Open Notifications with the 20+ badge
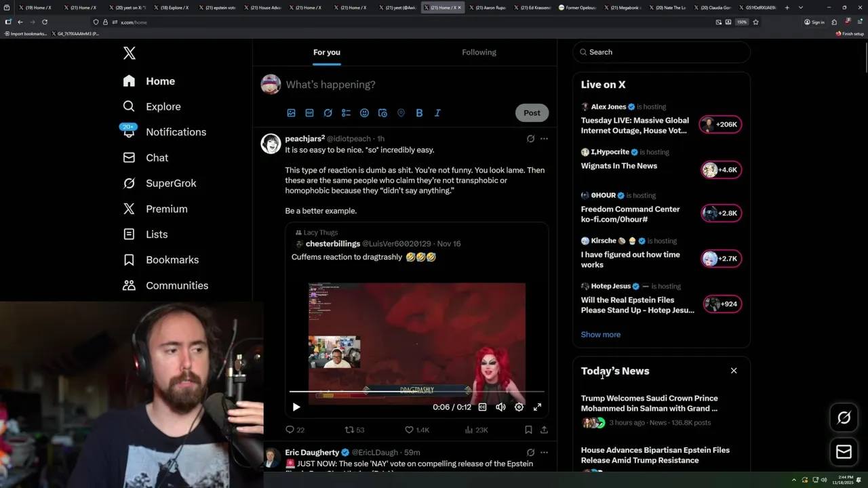Screen dimensions: 868x488 (x=164, y=132)
